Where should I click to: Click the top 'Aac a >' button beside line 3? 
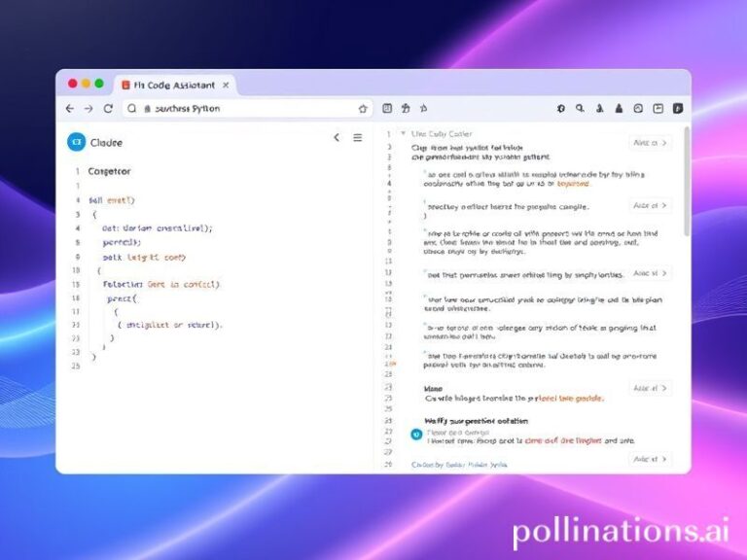click(x=651, y=143)
